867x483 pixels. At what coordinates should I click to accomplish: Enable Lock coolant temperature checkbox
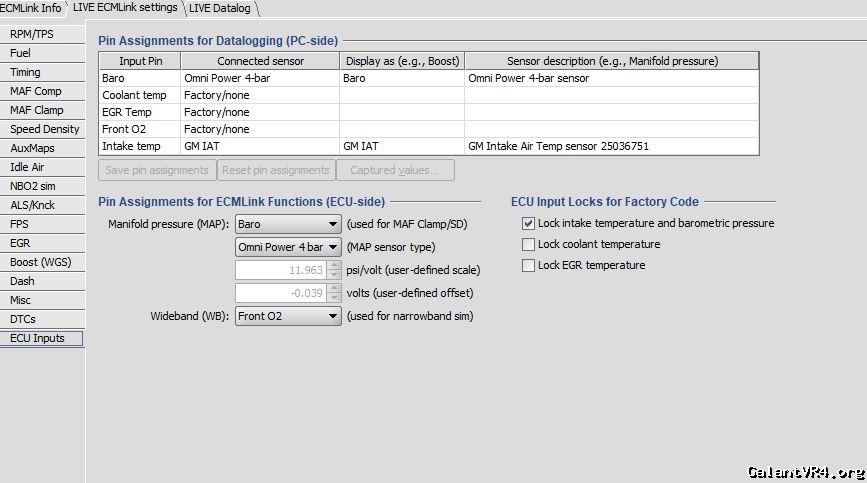point(528,245)
